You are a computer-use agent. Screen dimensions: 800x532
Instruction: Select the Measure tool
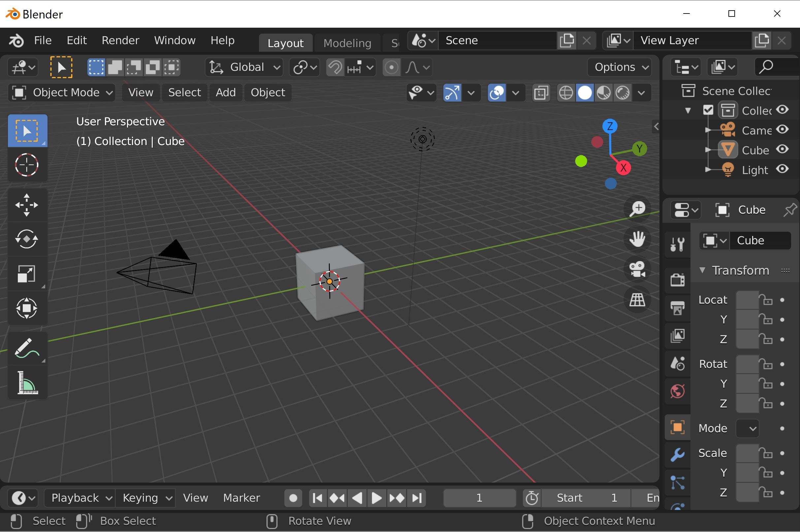pyautogui.click(x=27, y=383)
